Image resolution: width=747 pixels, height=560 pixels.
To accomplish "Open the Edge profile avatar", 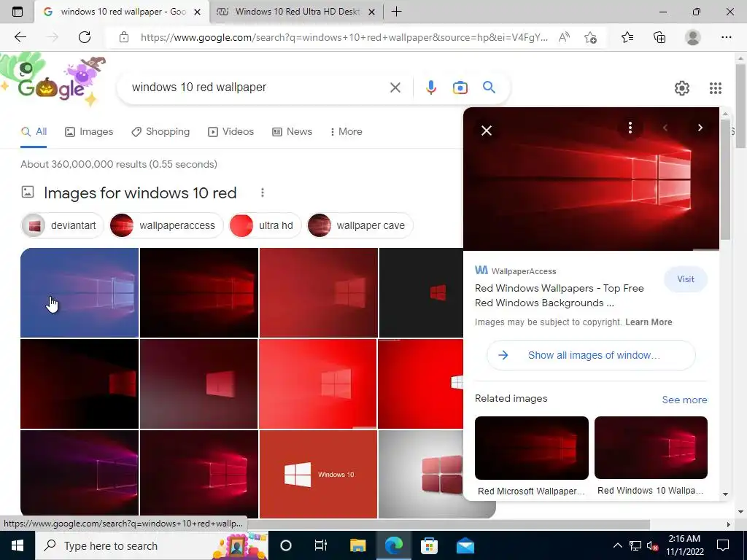I will click(x=693, y=37).
